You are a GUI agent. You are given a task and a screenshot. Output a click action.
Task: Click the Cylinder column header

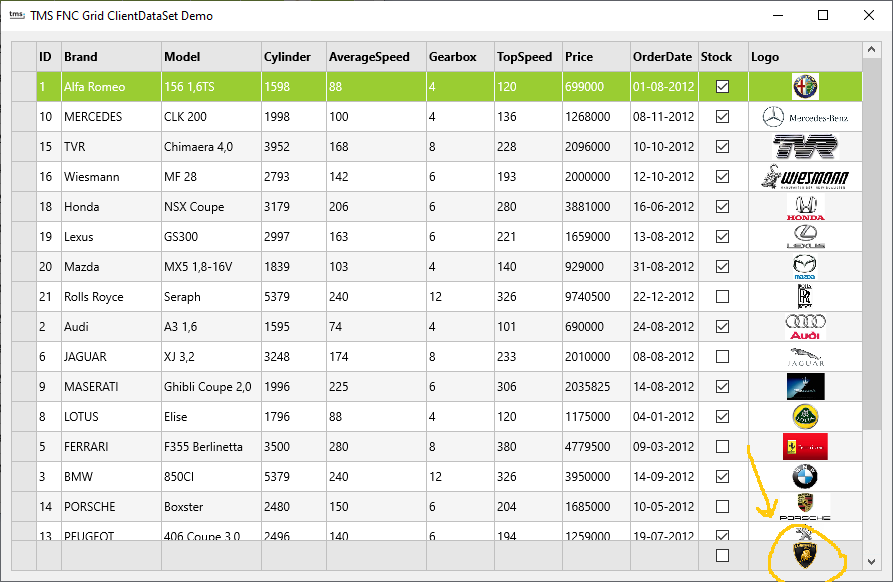pyautogui.click(x=294, y=57)
